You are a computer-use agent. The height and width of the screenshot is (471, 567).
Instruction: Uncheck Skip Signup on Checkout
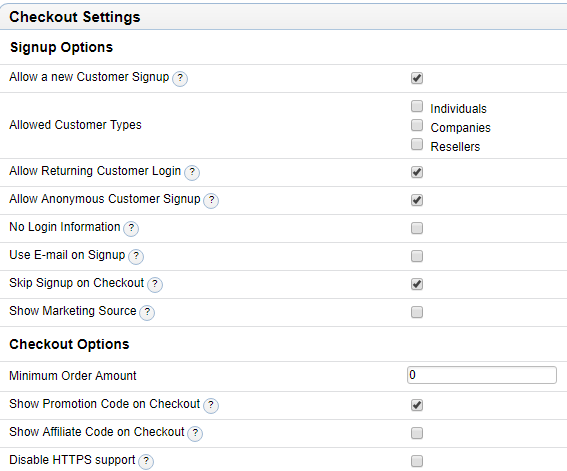417,284
